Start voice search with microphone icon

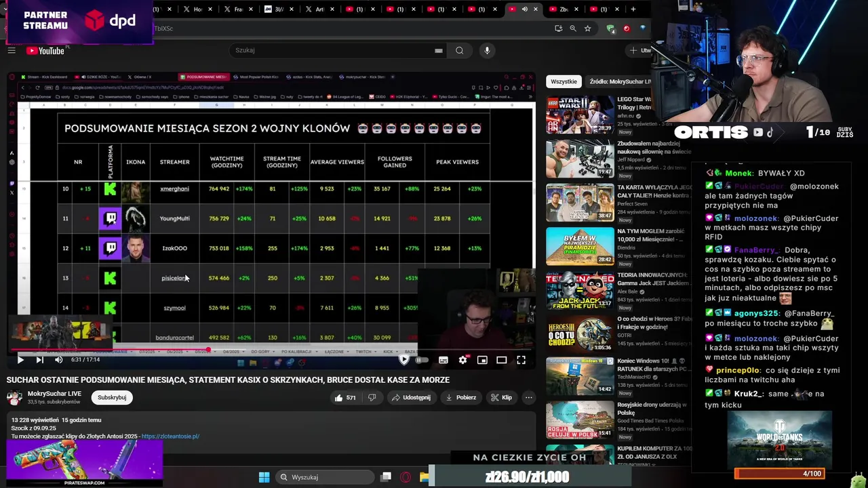coord(487,50)
